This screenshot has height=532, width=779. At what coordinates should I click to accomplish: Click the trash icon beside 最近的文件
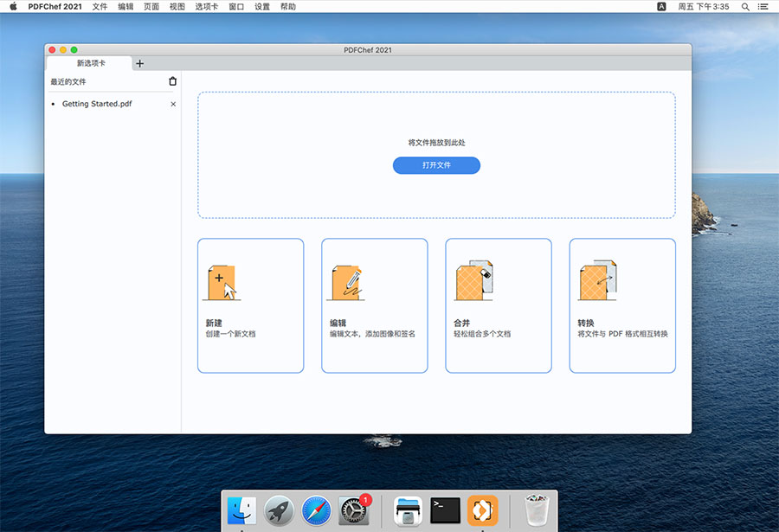(x=172, y=81)
